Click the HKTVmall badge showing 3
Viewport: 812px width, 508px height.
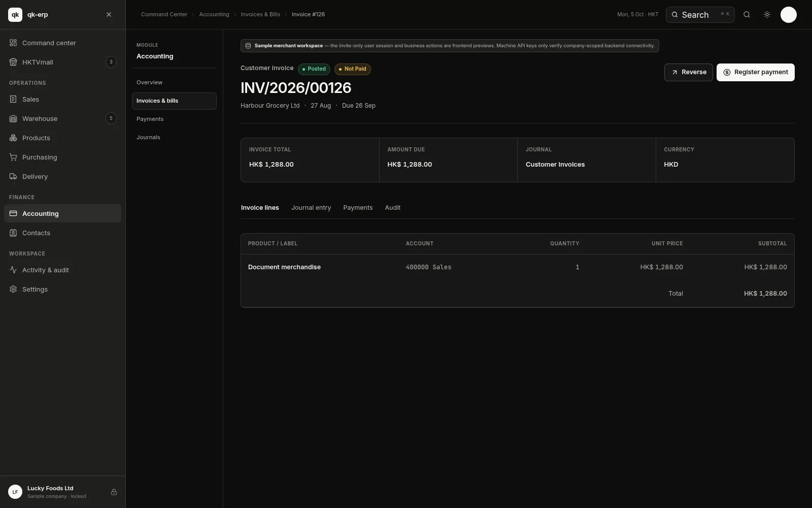click(x=111, y=62)
